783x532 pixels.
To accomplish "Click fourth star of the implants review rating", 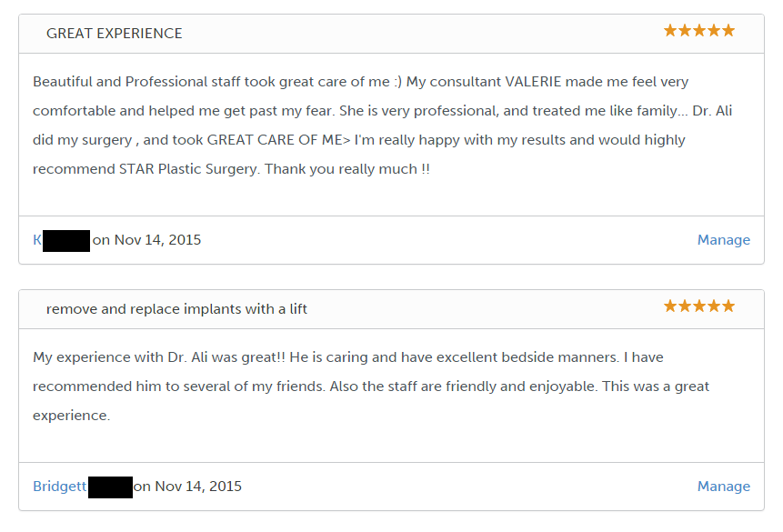I will [714, 306].
